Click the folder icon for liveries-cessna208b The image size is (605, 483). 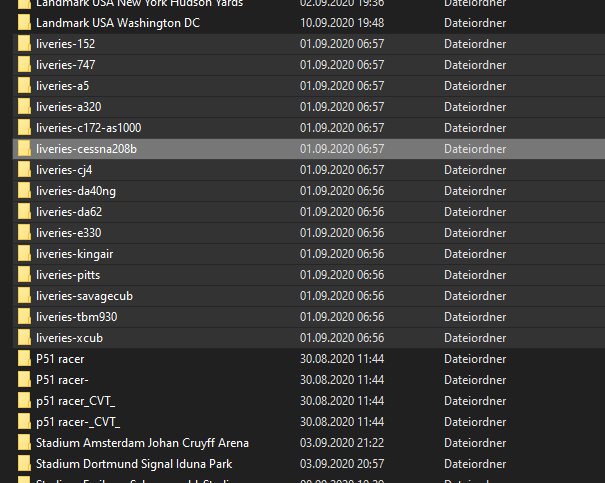24,149
